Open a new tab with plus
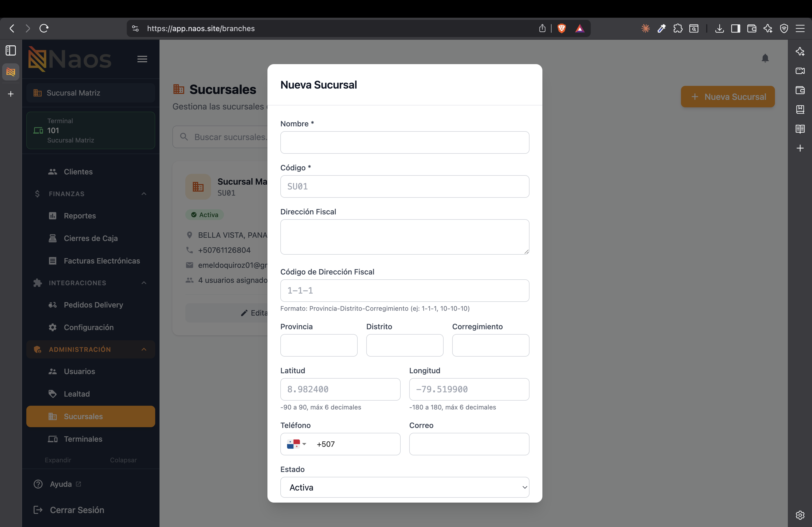This screenshot has height=527, width=812. pyautogui.click(x=11, y=94)
